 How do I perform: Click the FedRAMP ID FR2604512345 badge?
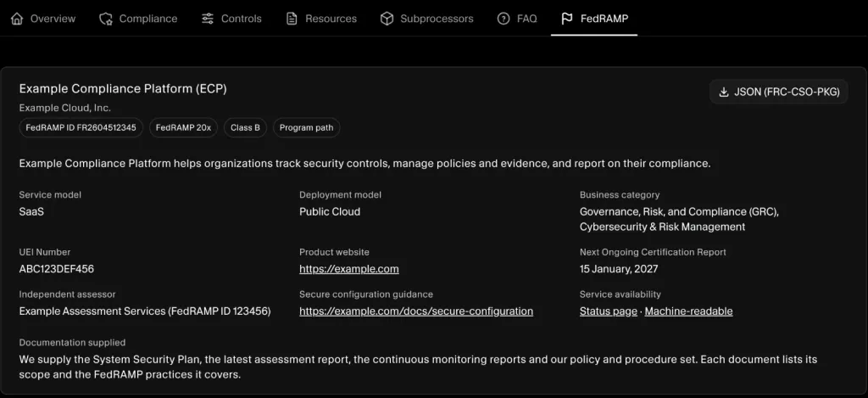[x=81, y=127]
